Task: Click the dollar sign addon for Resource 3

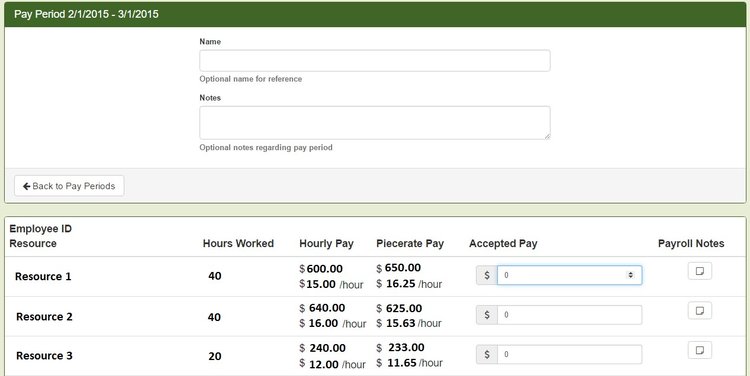Action: pos(487,354)
